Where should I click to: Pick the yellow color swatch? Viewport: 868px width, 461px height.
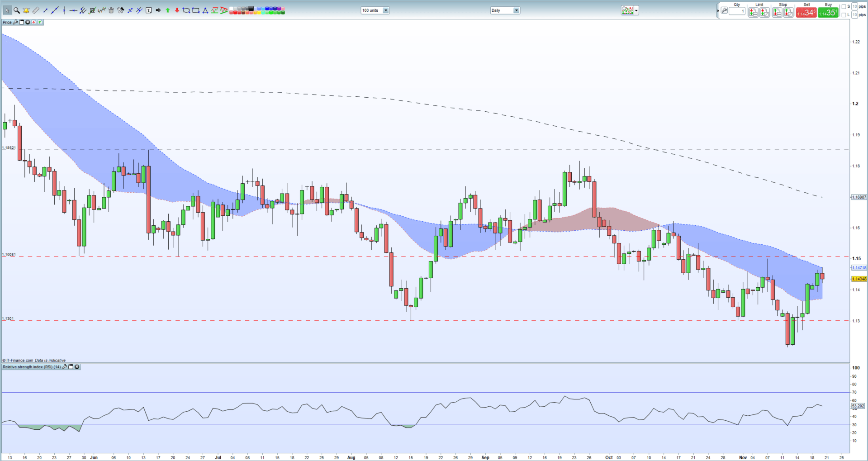[259, 12]
